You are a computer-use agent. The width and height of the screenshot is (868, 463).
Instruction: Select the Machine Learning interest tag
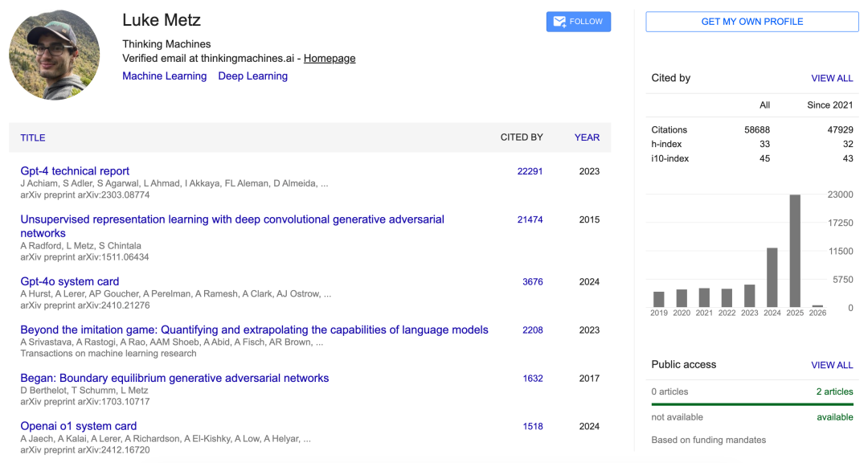pyautogui.click(x=165, y=76)
